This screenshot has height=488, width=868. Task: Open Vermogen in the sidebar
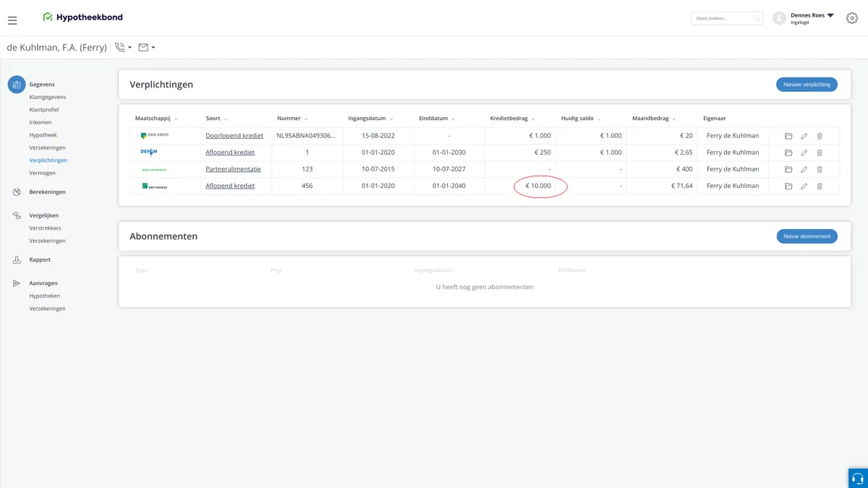(x=42, y=173)
